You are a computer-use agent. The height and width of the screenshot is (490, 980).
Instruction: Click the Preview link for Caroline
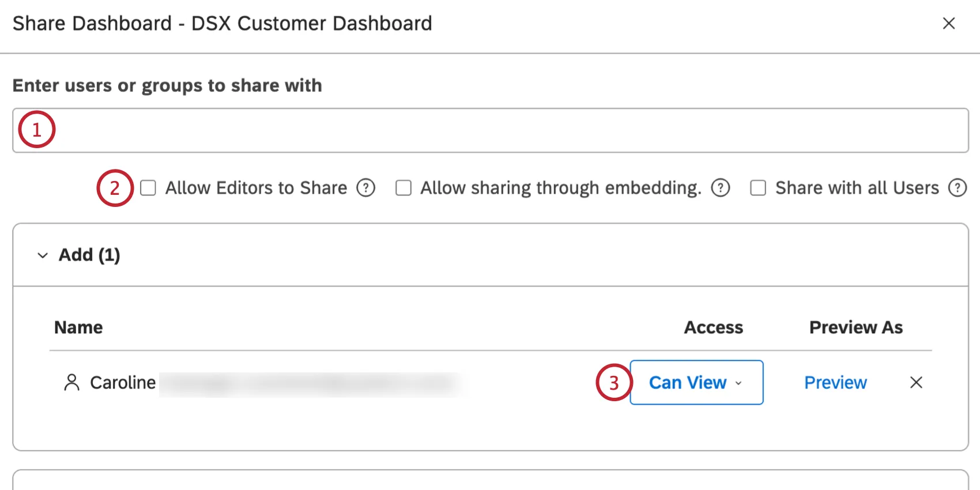835,383
